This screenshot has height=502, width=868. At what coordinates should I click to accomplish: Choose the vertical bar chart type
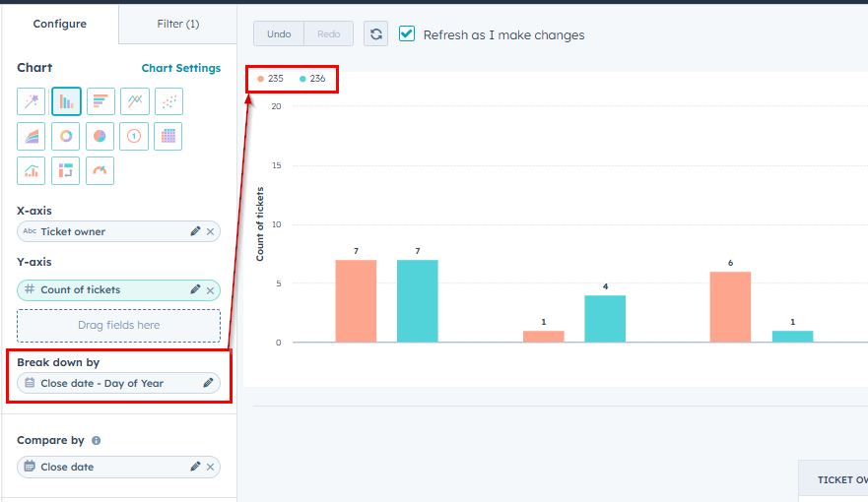pos(66,101)
